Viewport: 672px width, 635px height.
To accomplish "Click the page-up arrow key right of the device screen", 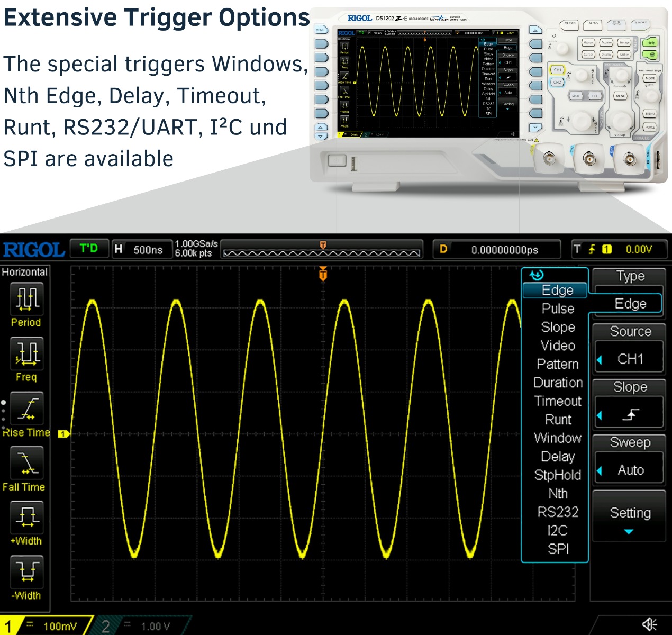I will pos(535,30).
